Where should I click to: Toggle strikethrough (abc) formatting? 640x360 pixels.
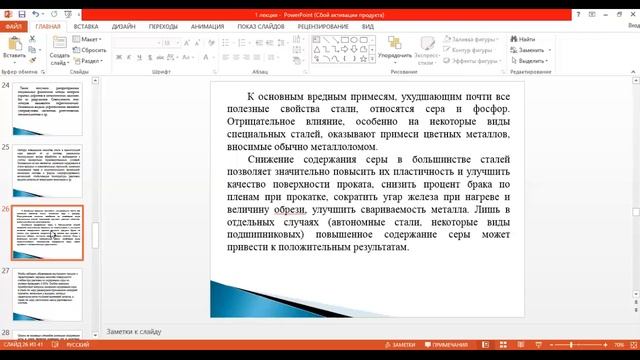(x=160, y=58)
